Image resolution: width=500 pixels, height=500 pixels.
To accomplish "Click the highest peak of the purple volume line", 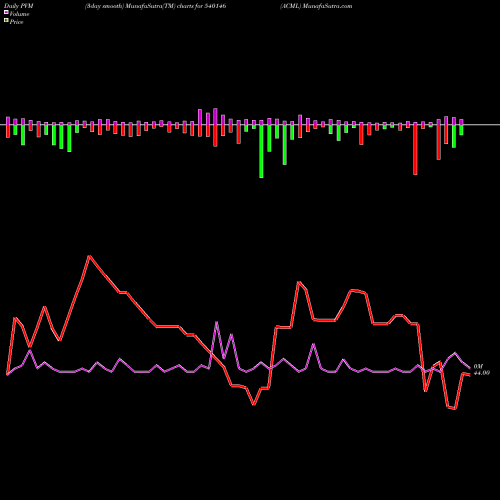I will pos(217,322).
